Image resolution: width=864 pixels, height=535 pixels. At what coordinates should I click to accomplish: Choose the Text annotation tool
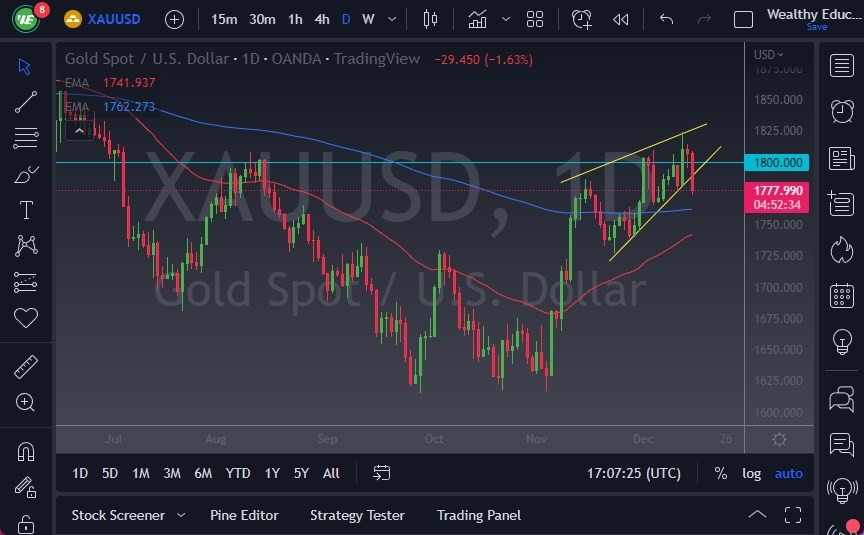click(x=26, y=210)
